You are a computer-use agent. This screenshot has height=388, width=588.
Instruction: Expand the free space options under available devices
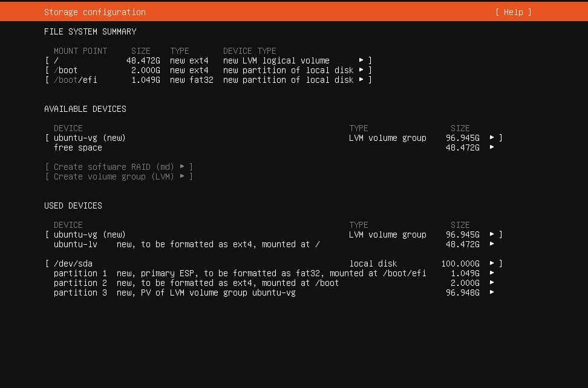492,147
